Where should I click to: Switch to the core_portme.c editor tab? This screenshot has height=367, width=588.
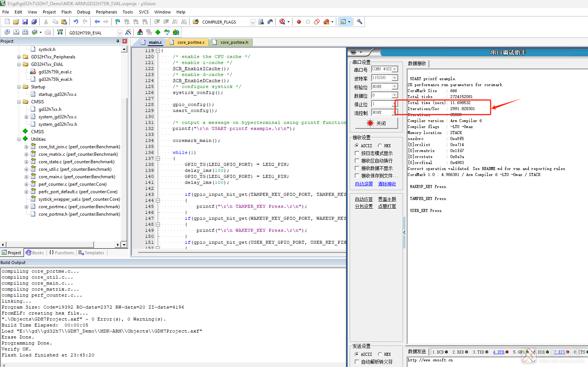tap(187, 42)
